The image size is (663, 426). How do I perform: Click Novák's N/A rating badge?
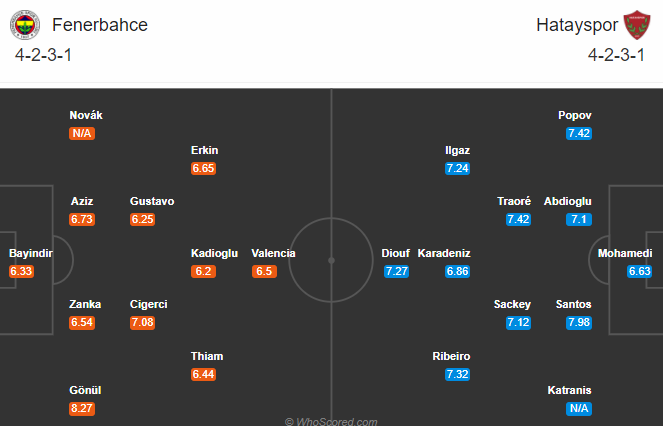point(82,133)
